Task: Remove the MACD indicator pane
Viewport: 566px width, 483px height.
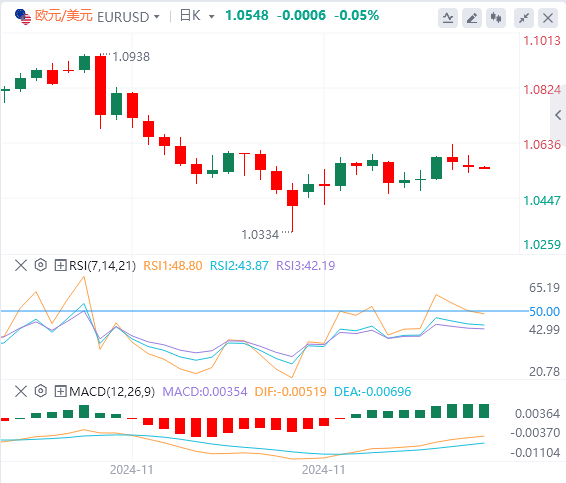Action: pyautogui.click(x=21, y=391)
